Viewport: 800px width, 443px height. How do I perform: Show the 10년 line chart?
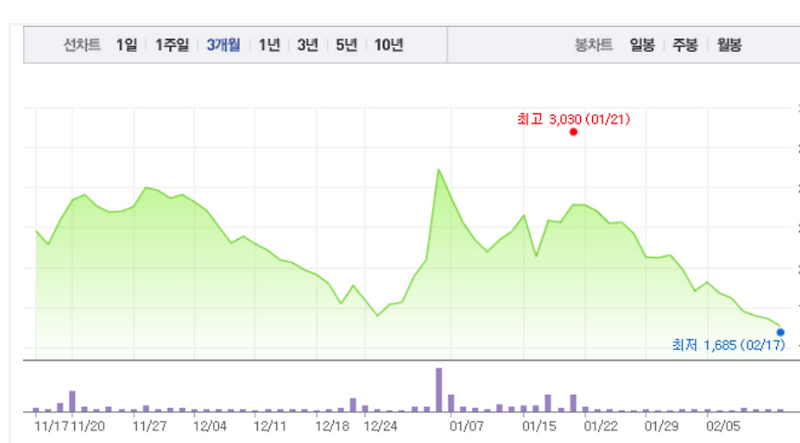pyautogui.click(x=389, y=45)
